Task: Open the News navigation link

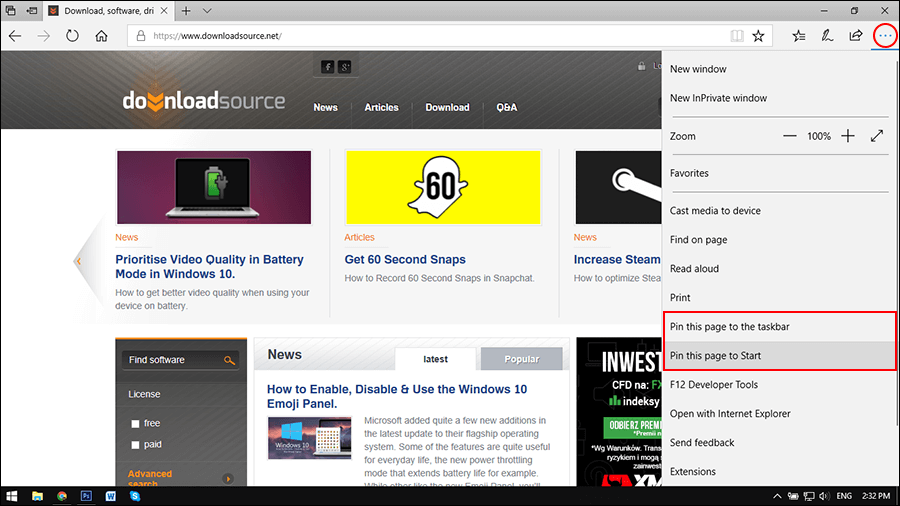Action: click(x=325, y=107)
